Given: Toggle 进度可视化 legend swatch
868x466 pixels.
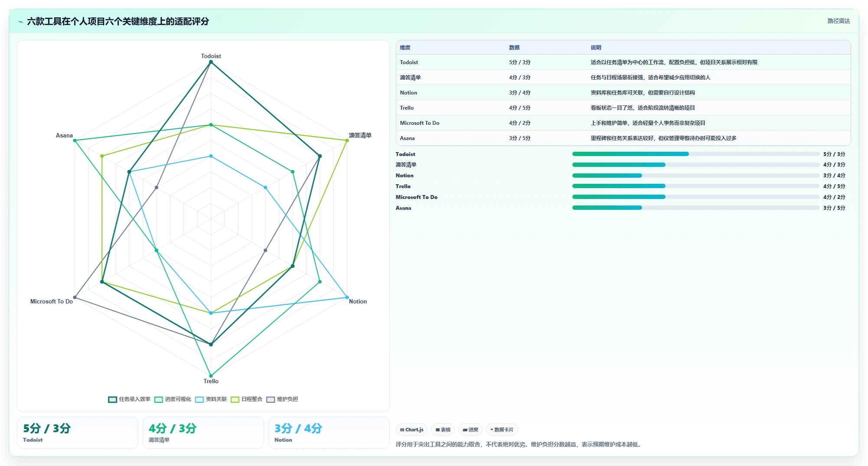Looking at the screenshot, I should [158, 399].
